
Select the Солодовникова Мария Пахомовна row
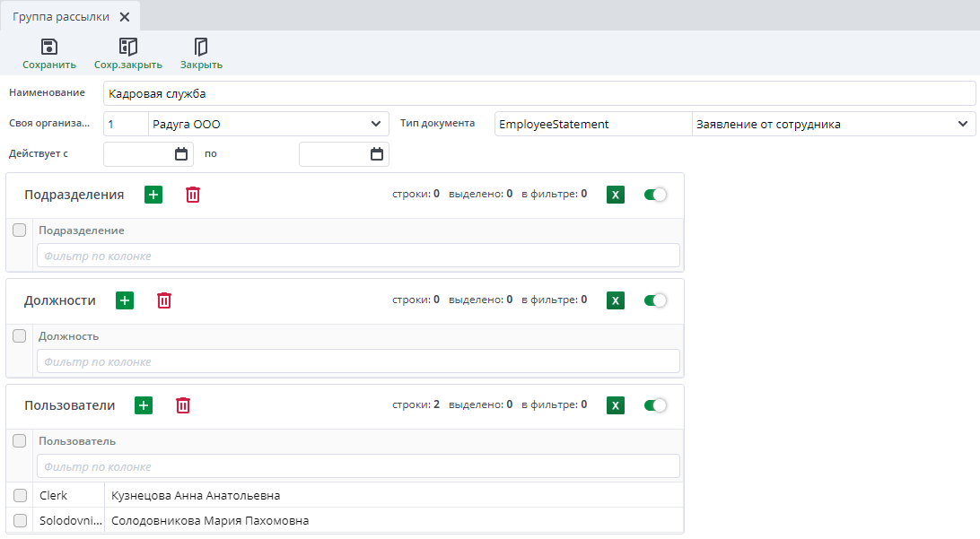[x=209, y=520]
